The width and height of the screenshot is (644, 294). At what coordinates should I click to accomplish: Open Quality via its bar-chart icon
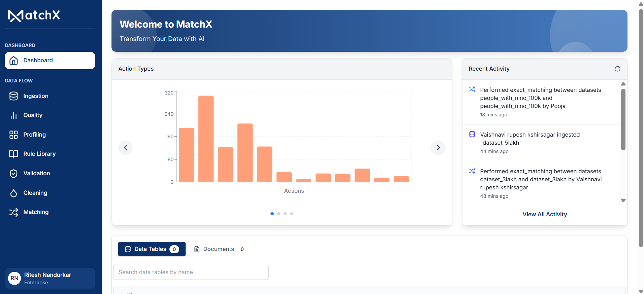[13, 115]
